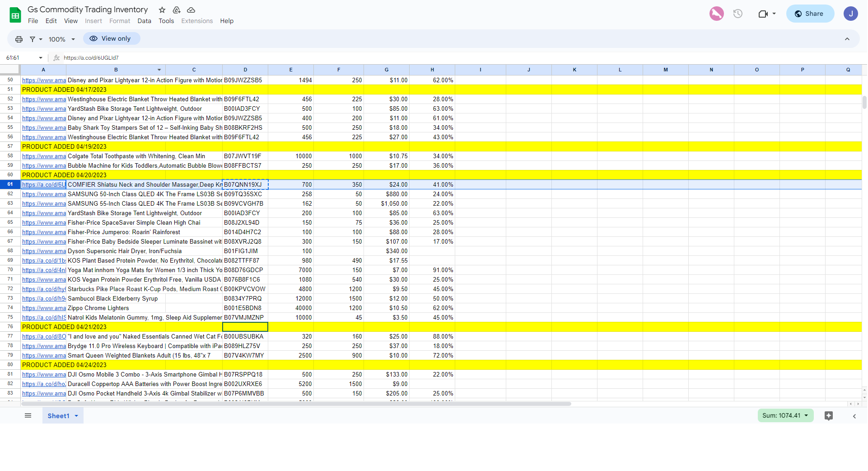Open the View menu
Viewport: 868px width, 471px height.
tap(71, 21)
